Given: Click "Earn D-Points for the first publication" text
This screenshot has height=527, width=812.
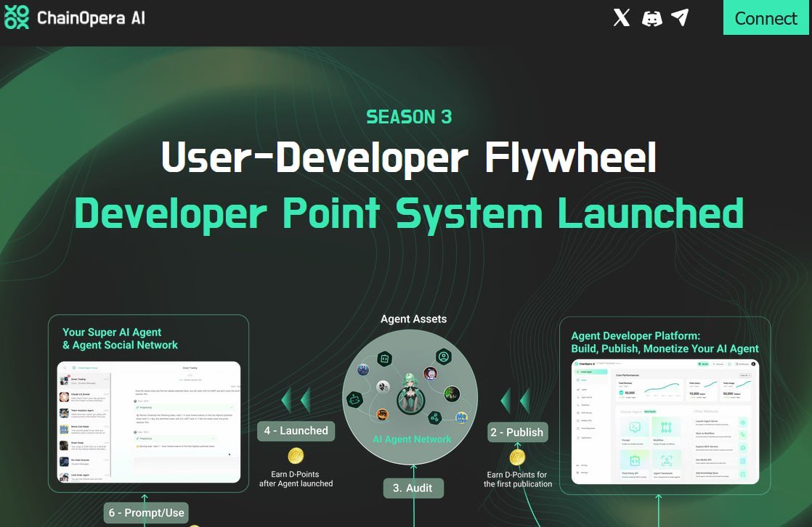Looking at the screenshot, I should [x=518, y=479].
